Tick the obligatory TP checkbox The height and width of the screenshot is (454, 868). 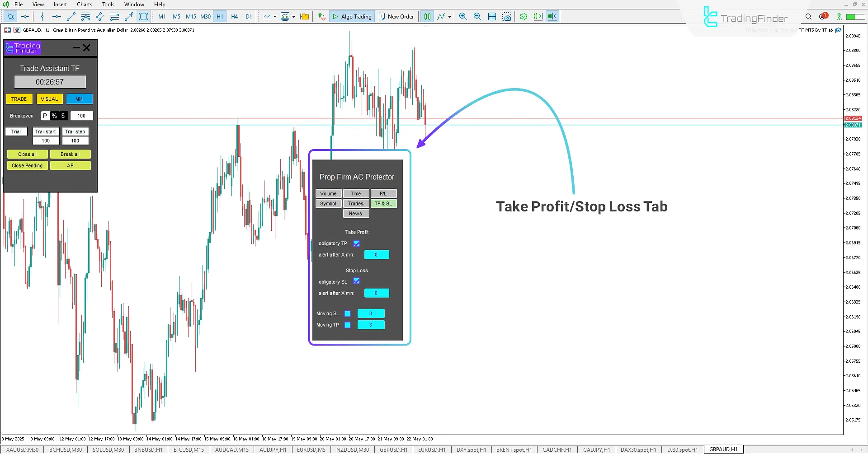pos(357,243)
